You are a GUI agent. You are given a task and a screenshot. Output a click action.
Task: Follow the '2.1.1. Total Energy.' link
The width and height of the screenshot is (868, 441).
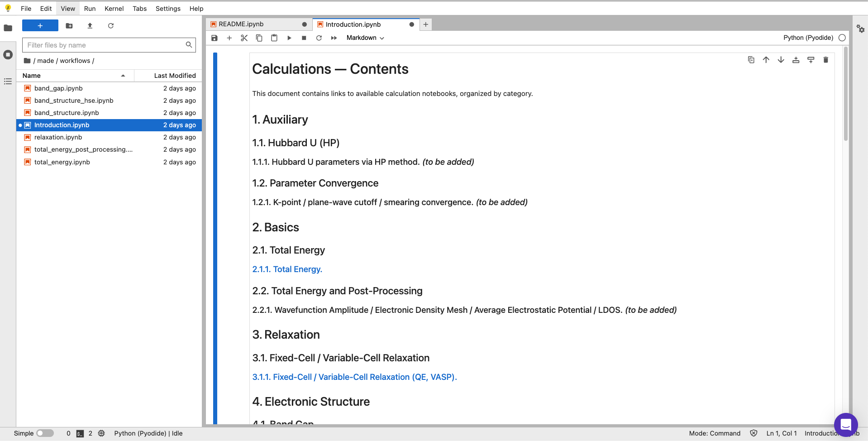click(x=287, y=269)
